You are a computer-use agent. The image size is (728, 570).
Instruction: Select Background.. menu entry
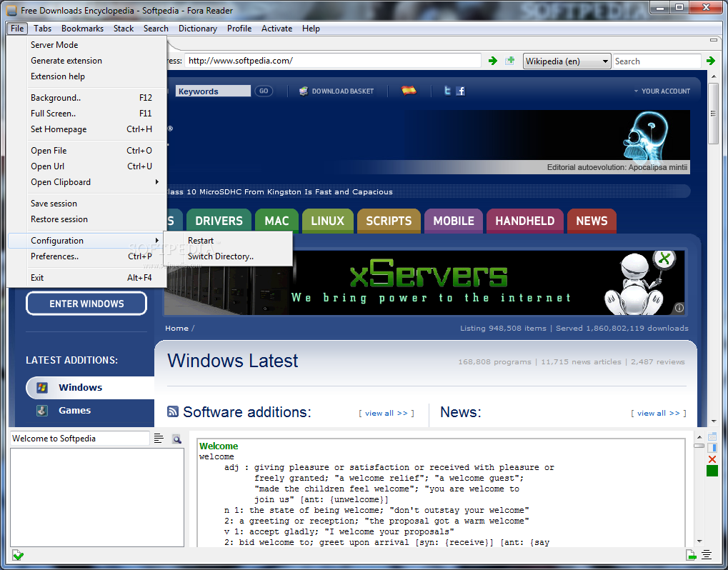tap(87, 97)
